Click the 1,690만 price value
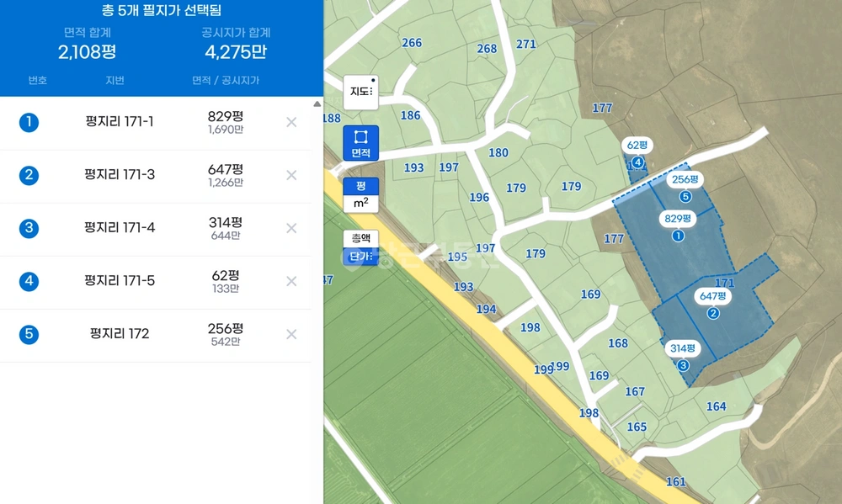This screenshot has width=842, height=504. coord(226,130)
